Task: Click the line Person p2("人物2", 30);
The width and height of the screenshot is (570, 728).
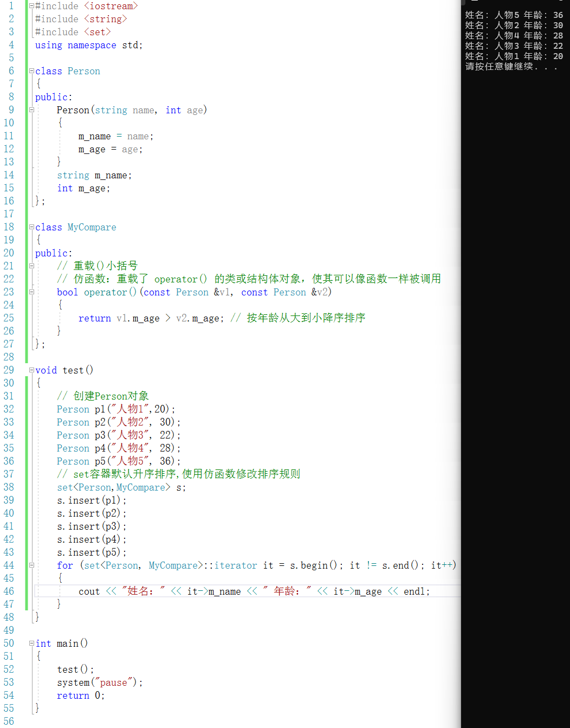Action: [x=119, y=422]
